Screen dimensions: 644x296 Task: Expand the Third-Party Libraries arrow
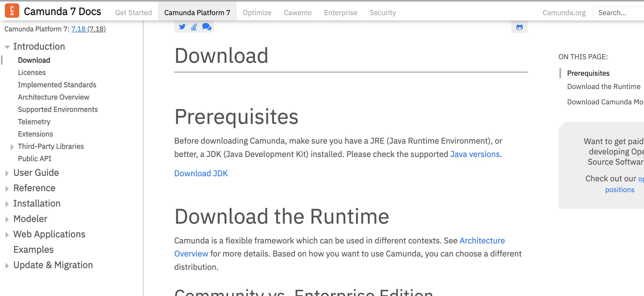click(x=12, y=147)
